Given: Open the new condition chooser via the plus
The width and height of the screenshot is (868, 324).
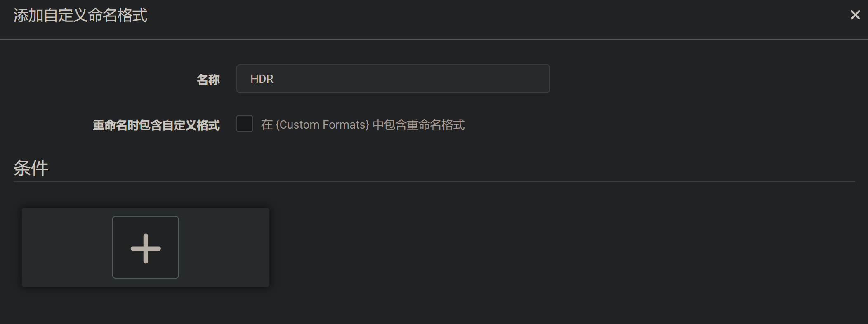Looking at the screenshot, I should [146, 248].
